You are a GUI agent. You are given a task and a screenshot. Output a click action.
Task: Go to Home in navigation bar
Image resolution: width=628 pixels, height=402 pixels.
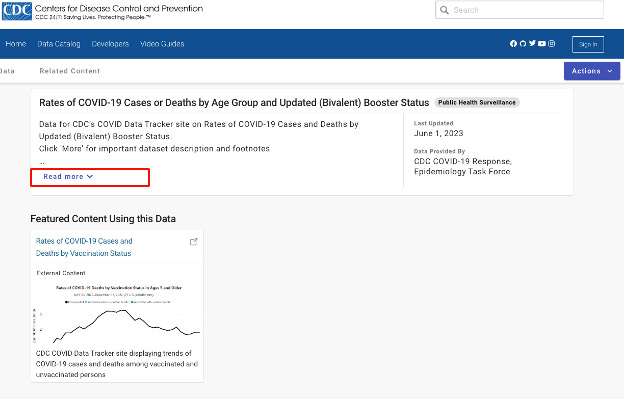coord(16,44)
